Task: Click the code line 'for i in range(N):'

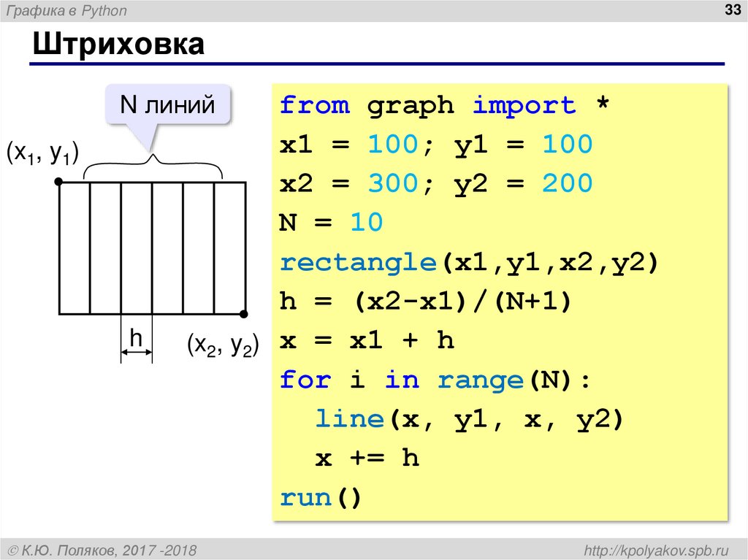Action: 435,380
